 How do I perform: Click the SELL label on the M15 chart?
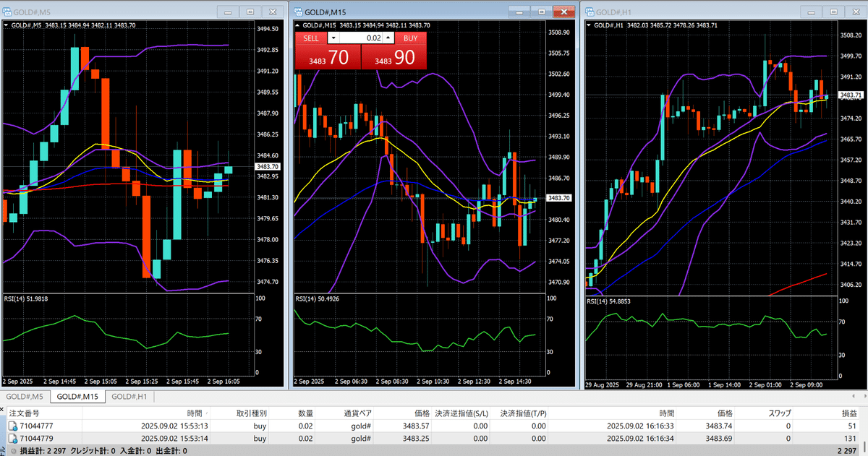pos(311,38)
